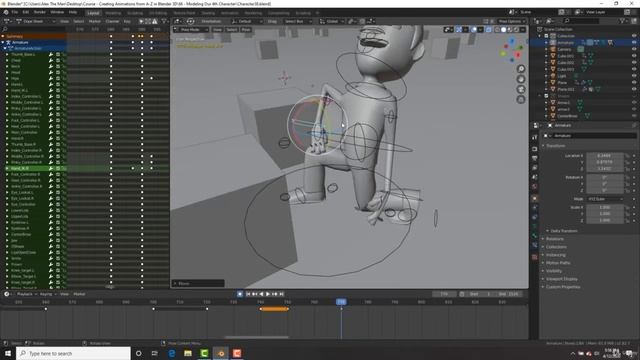The height and width of the screenshot is (360, 640).
Task: Click the current frame number field
Action: [x=444, y=294]
